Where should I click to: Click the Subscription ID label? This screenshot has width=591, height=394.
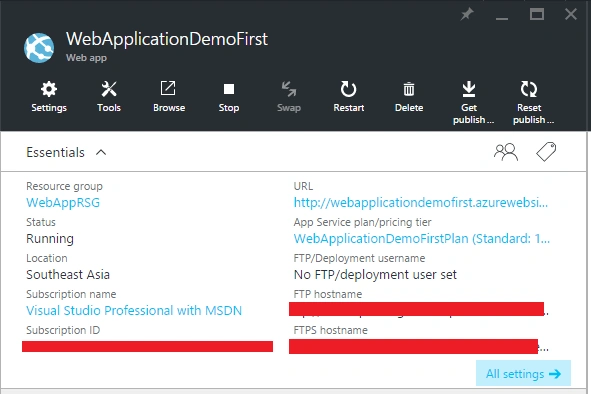tap(63, 330)
